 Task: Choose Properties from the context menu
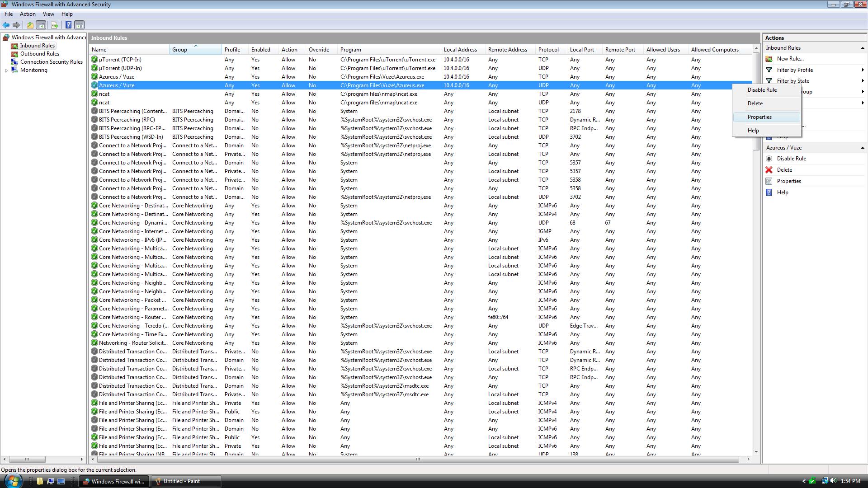click(x=767, y=117)
